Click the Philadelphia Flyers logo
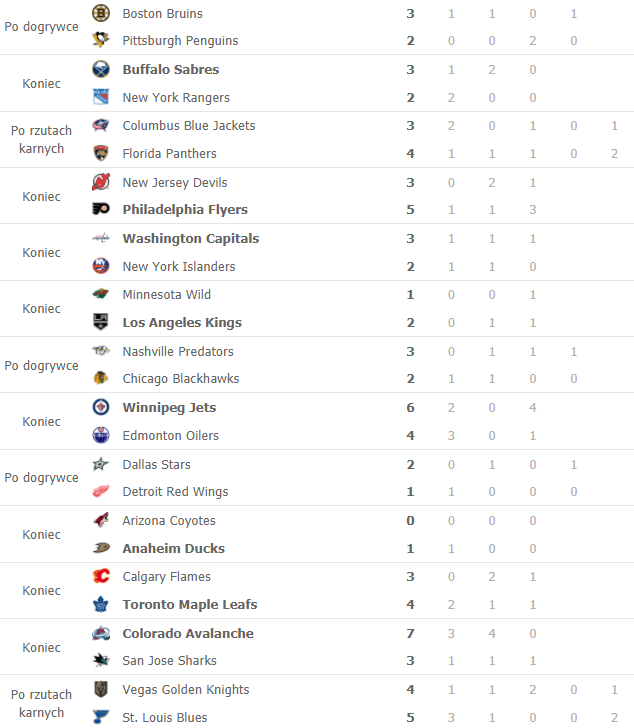Screen dimensions: 634x728 tap(100, 209)
